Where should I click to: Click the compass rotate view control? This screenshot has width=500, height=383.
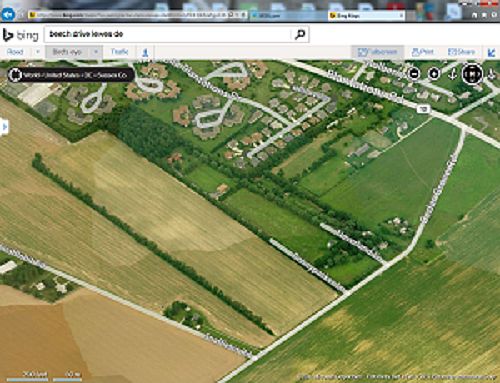pyautogui.click(x=472, y=74)
